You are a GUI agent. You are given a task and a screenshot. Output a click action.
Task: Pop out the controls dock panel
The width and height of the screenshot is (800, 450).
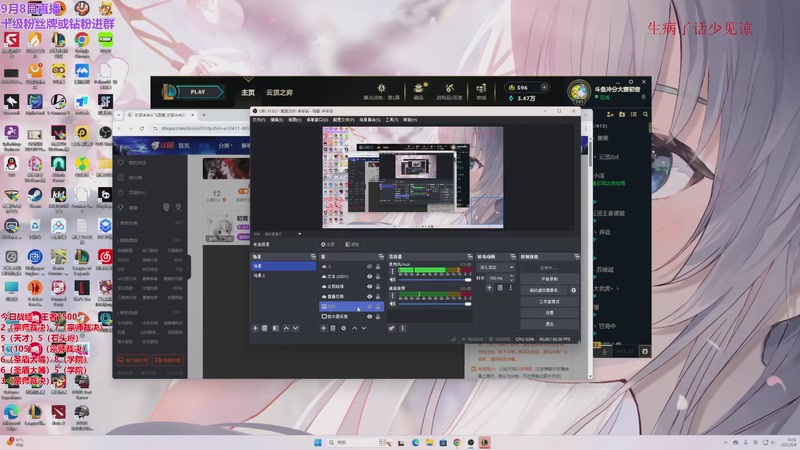[x=578, y=257]
